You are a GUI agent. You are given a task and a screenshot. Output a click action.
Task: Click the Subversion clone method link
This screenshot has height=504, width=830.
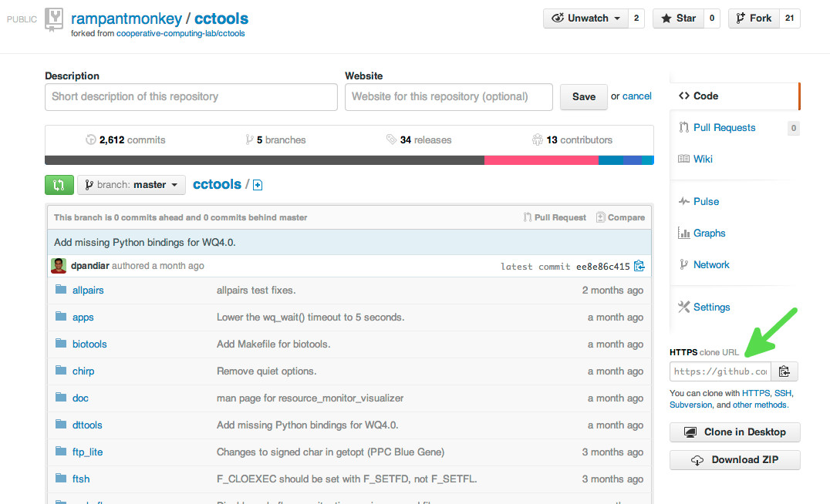pos(691,405)
